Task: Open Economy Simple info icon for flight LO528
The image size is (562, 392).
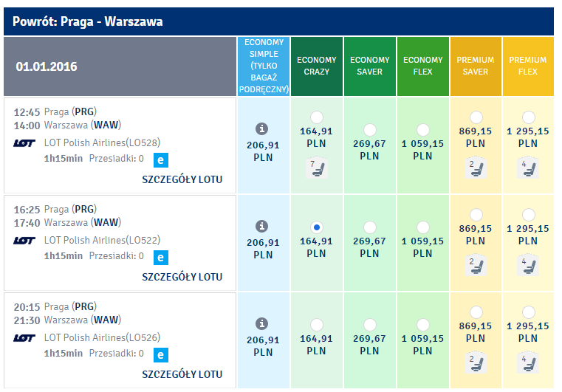Action: (x=261, y=128)
